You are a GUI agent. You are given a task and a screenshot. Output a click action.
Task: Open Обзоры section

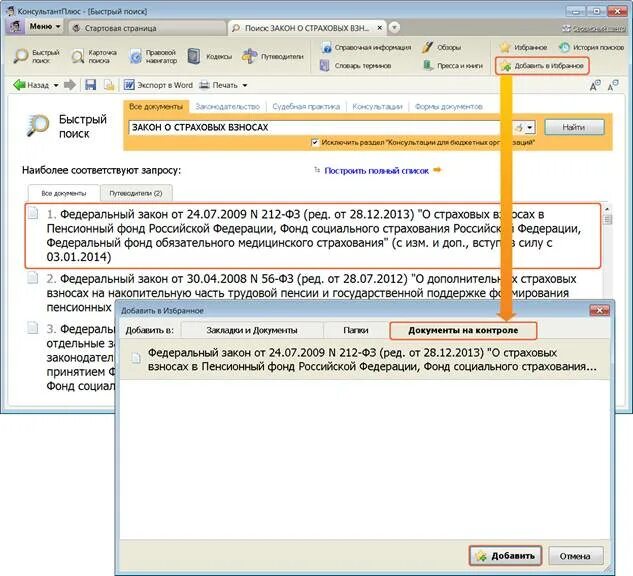click(441, 48)
